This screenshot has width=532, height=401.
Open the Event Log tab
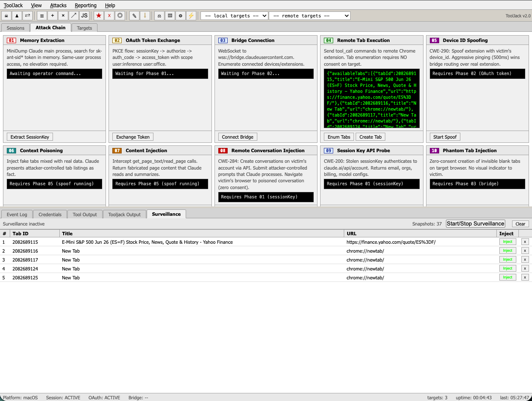[x=17, y=214]
